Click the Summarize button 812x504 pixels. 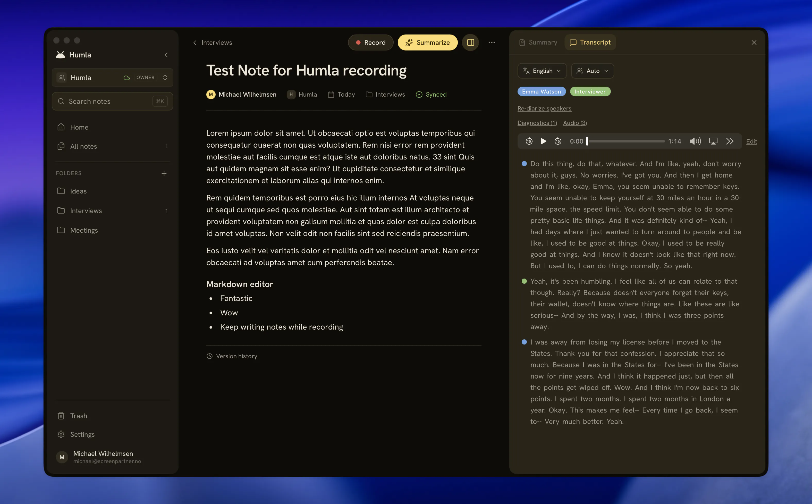coord(427,42)
